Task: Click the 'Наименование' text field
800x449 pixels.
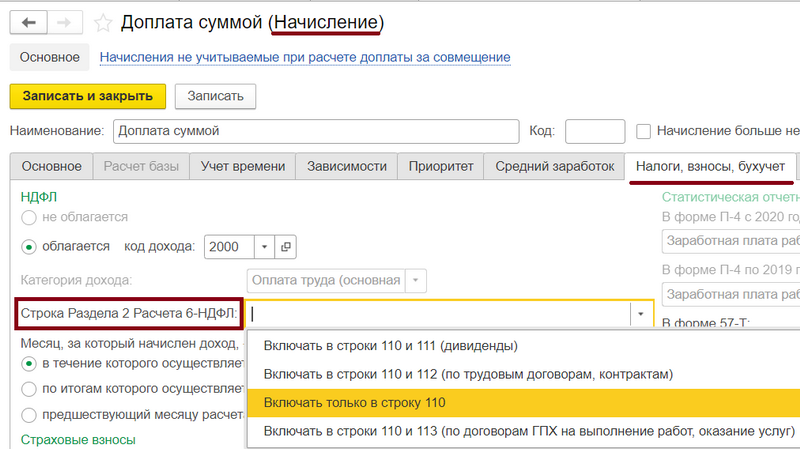Action: pyautogui.click(x=315, y=131)
